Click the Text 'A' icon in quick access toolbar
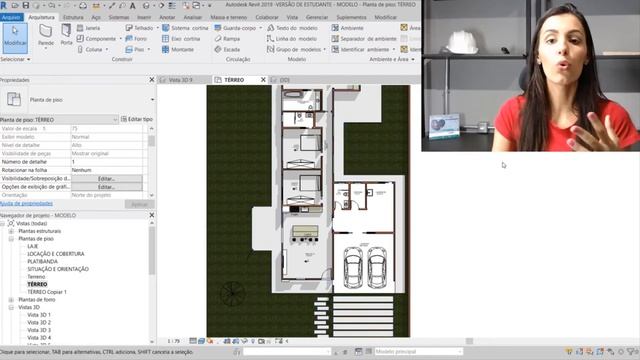 pyautogui.click(x=133, y=5)
